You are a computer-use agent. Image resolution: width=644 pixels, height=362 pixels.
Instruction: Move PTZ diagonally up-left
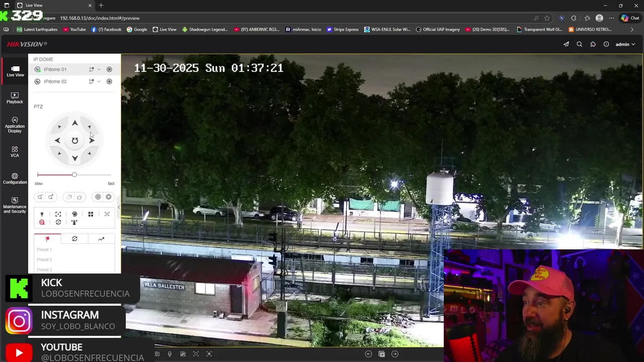(60, 127)
